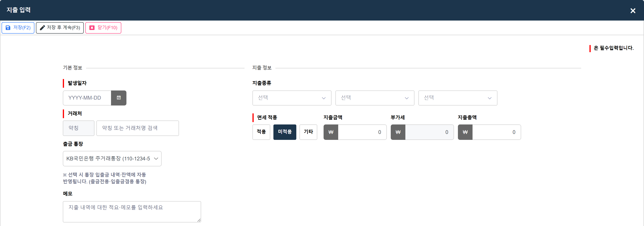Select 적용 for 면세 적용
Screen dimensions: 644x226
[x=261, y=132]
